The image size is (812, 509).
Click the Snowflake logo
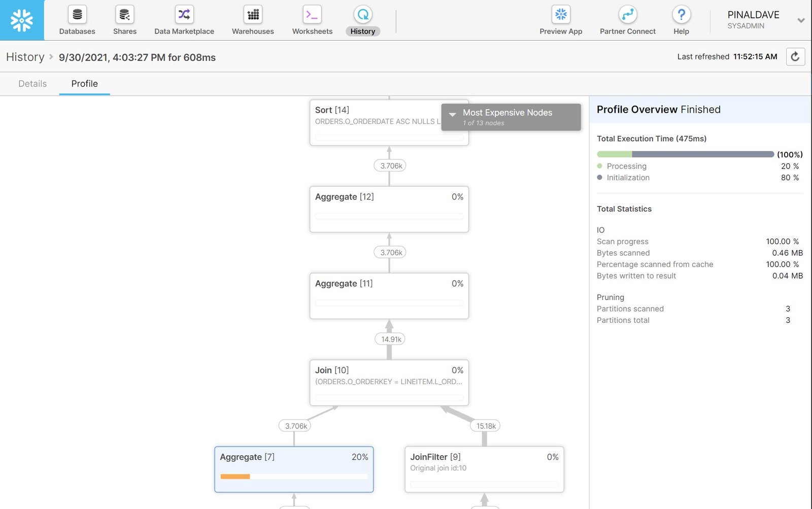(x=21, y=19)
